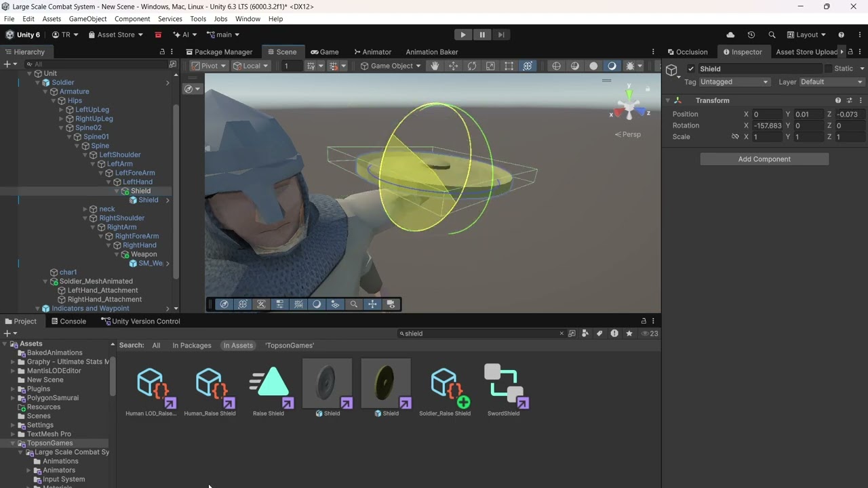Toggle the Shield object active checkbox
Image resolution: width=868 pixels, height=488 pixels.
pos(691,68)
